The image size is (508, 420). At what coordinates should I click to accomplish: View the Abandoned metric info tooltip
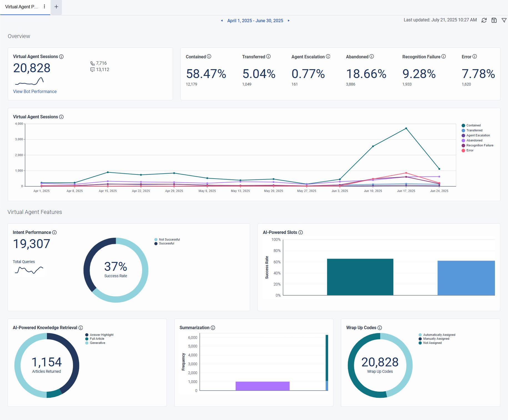(371, 56)
